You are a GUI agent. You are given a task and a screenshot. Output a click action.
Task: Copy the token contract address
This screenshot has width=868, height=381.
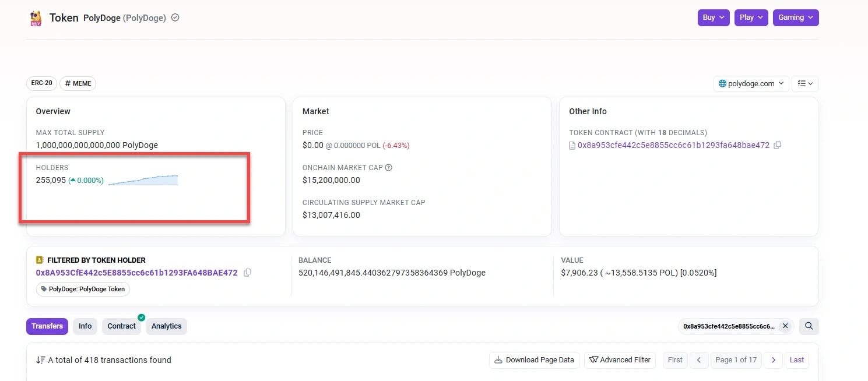pyautogui.click(x=778, y=145)
